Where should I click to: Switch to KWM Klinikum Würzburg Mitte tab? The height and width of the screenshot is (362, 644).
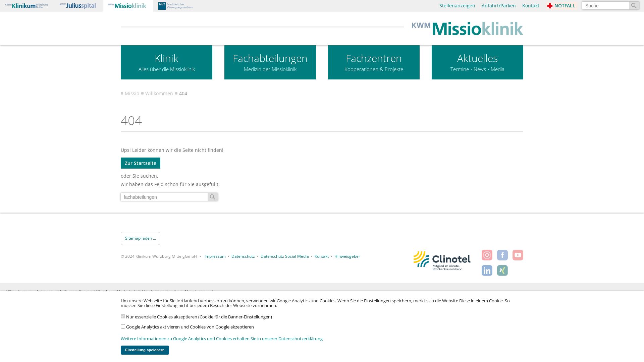pyautogui.click(x=26, y=6)
